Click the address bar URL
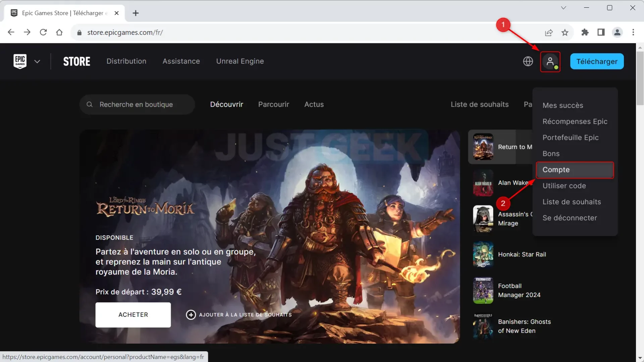Screen dimensions: 644x362 coord(125,33)
